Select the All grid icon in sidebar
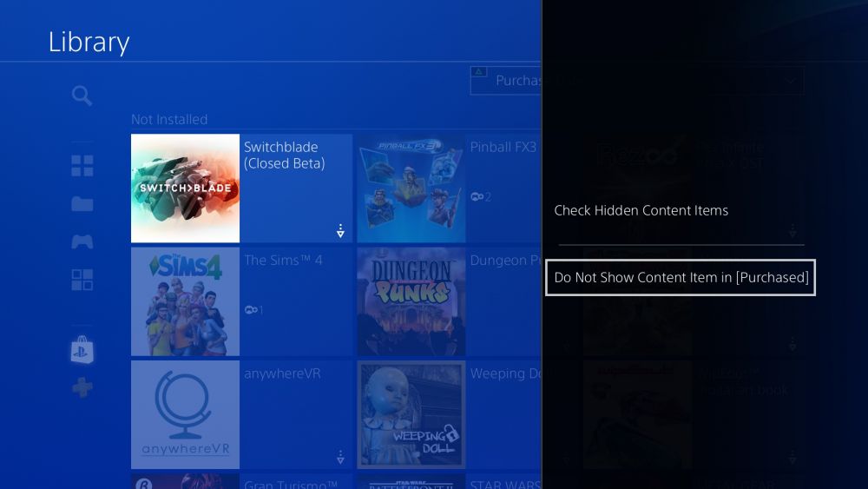Viewport: 868px width, 489px height. tap(82, 166)
